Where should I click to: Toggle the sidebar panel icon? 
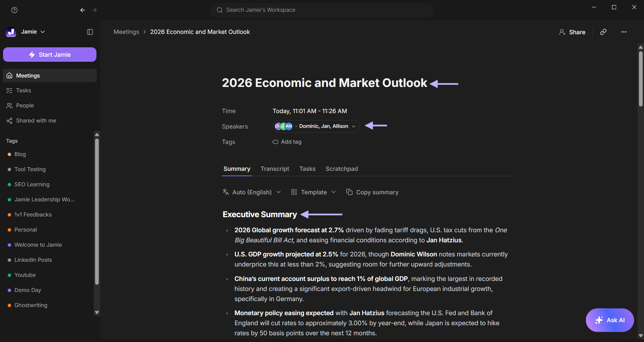pos(90,32)
